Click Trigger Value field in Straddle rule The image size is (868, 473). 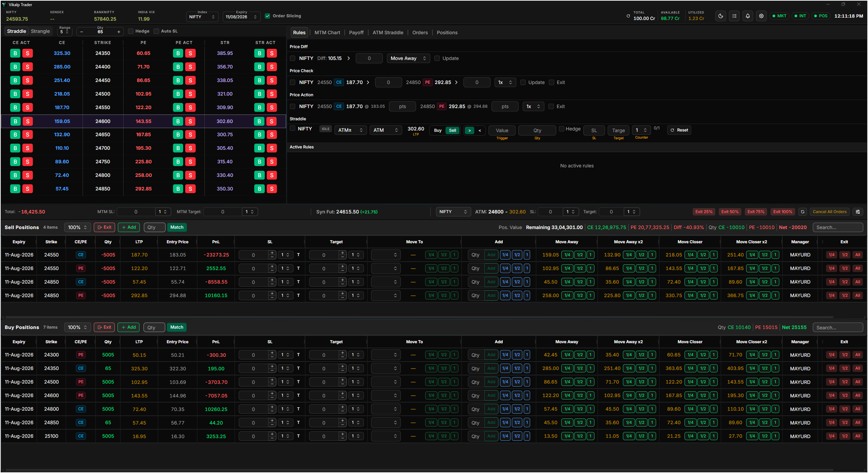pyautogui.click(x=502, y=130)
